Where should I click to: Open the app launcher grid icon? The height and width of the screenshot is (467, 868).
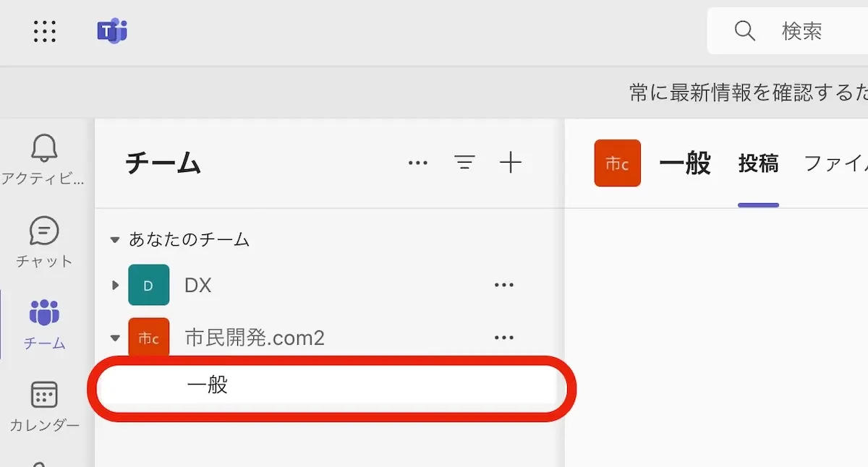(45, 31)
